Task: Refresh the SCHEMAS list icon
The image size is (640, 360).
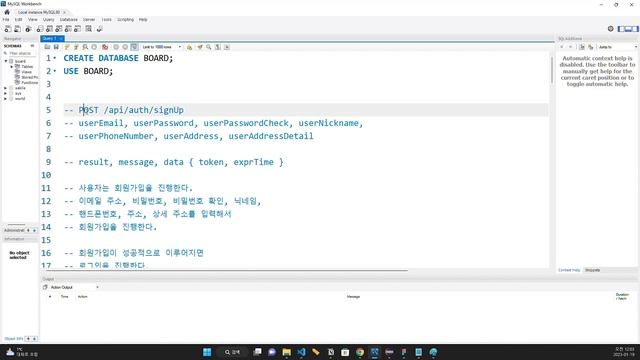Action: click(x=32, y=46)
